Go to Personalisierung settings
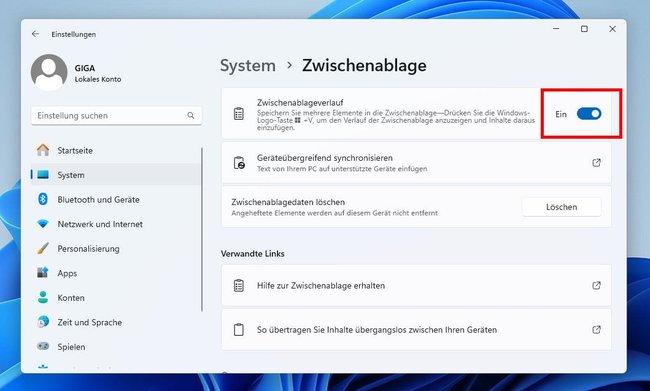This screenshot has width=650, height=391. click(x=116, y=248)
